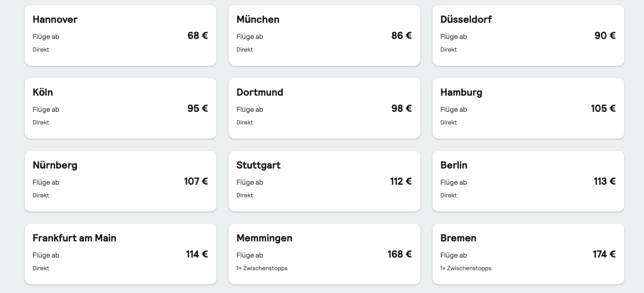Image resolution: width=644 pixels, height=293 pixels.
Task: Open Memmingen flights with stopovers
Action: 324,254
